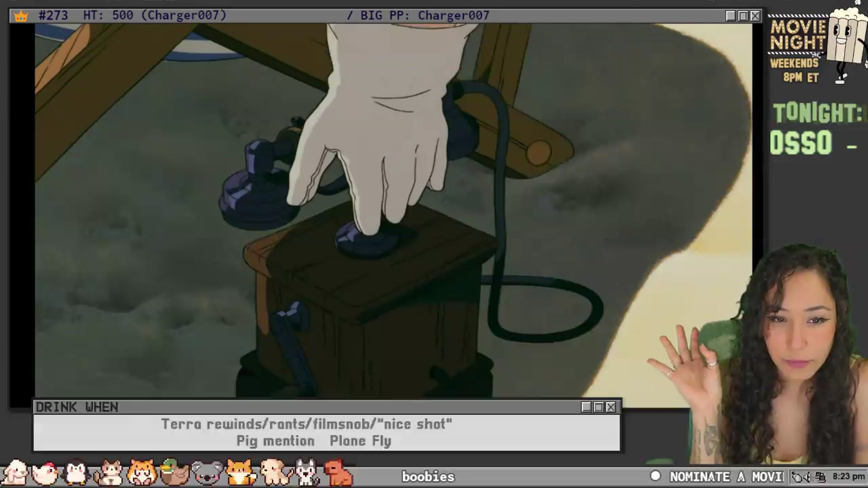Close the DRINK WHEN window
868x488 pixels.
(x=611, y=407)
